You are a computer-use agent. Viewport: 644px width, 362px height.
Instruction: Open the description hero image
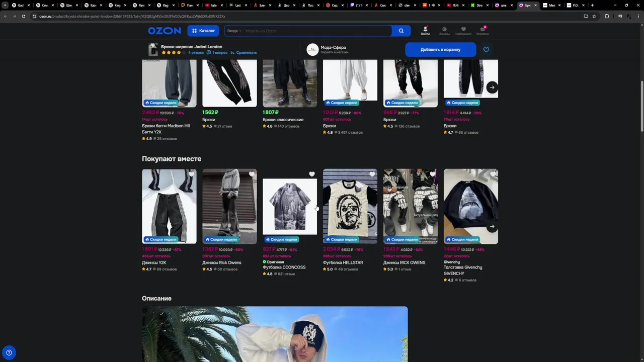275,334
